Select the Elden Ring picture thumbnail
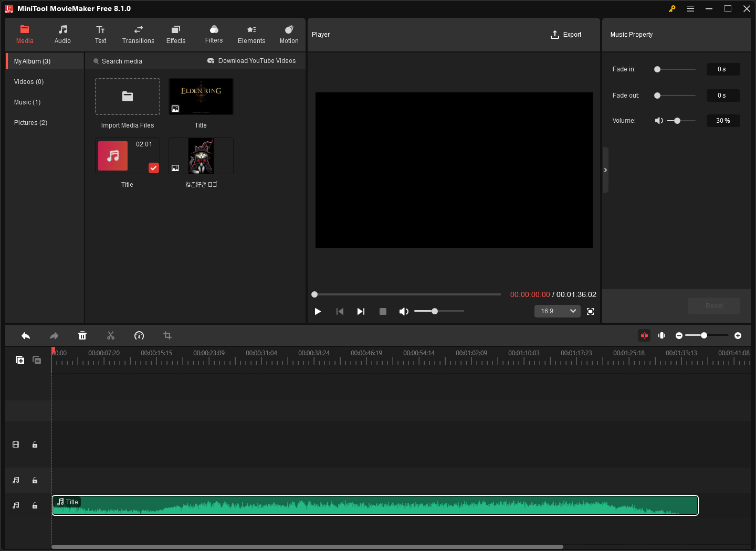Image resolution: width=756 pixels, height=551 pixels. click(x=201, y=97)
